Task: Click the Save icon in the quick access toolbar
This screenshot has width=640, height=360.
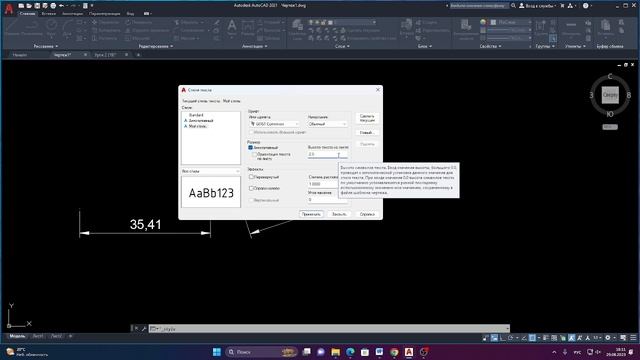Action: coord(37,6)
